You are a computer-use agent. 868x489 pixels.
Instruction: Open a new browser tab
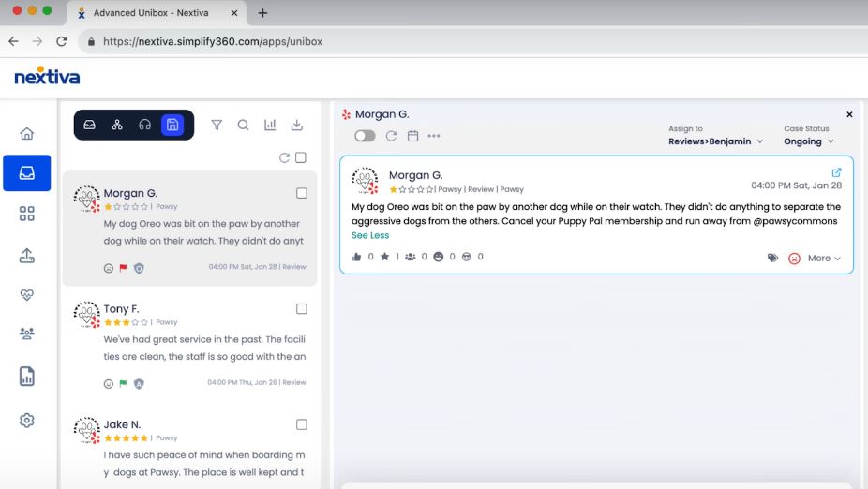262,13
